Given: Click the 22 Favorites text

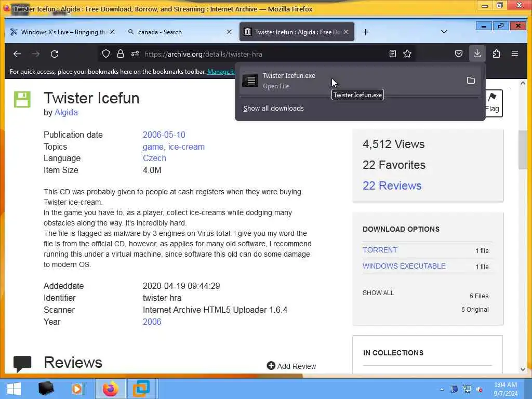Looking at the screenshot, I should point(394,165).
